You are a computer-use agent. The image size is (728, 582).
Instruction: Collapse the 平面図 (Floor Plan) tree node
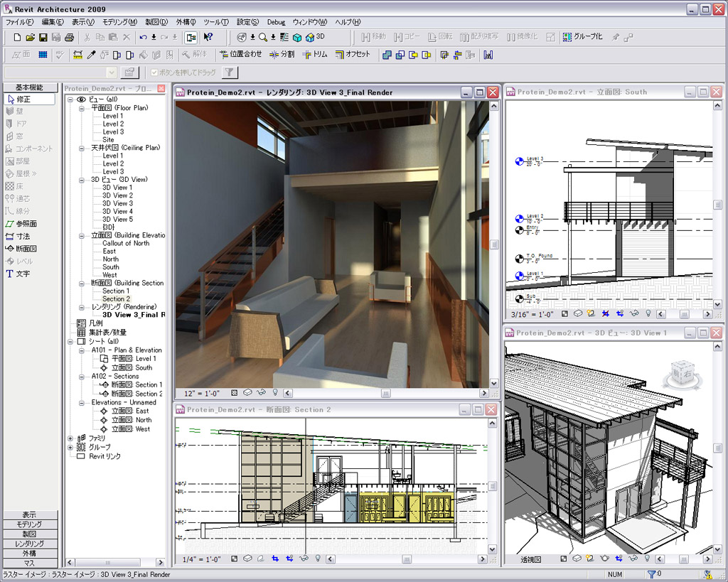82,108
